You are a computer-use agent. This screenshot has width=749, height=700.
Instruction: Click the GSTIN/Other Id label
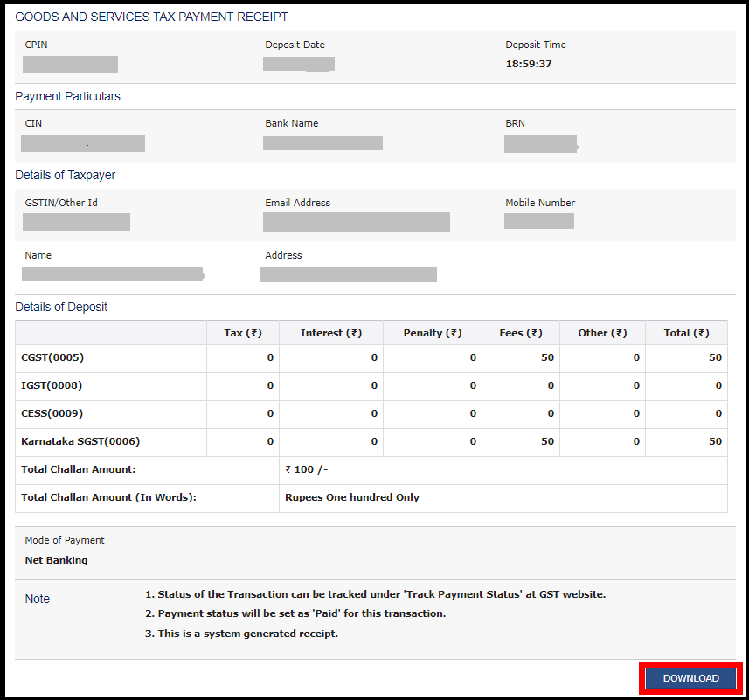61,203
